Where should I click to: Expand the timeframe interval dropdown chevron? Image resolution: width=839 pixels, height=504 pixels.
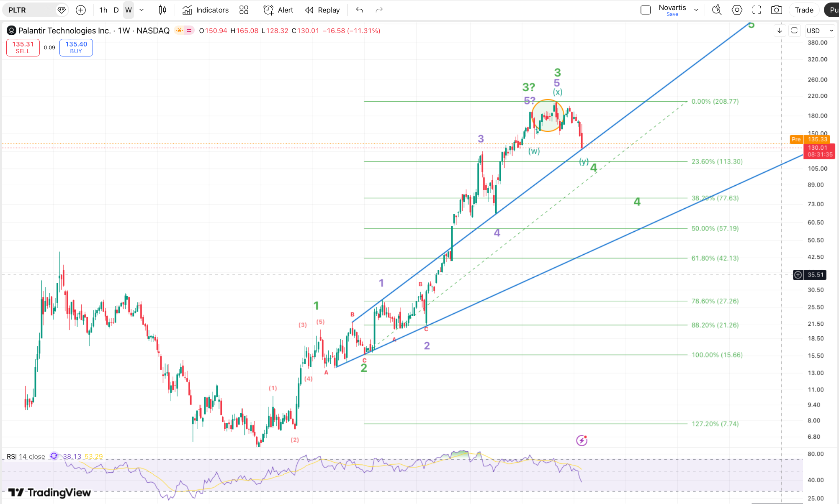[142, 10]
